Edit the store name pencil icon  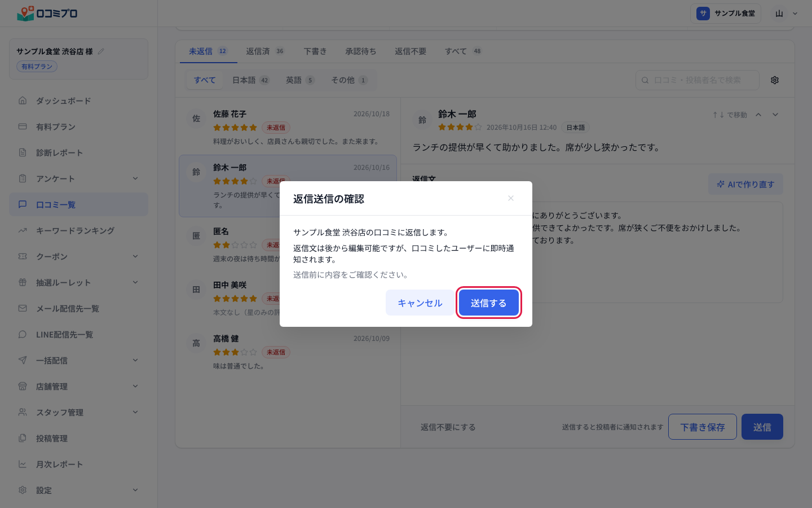101,51
